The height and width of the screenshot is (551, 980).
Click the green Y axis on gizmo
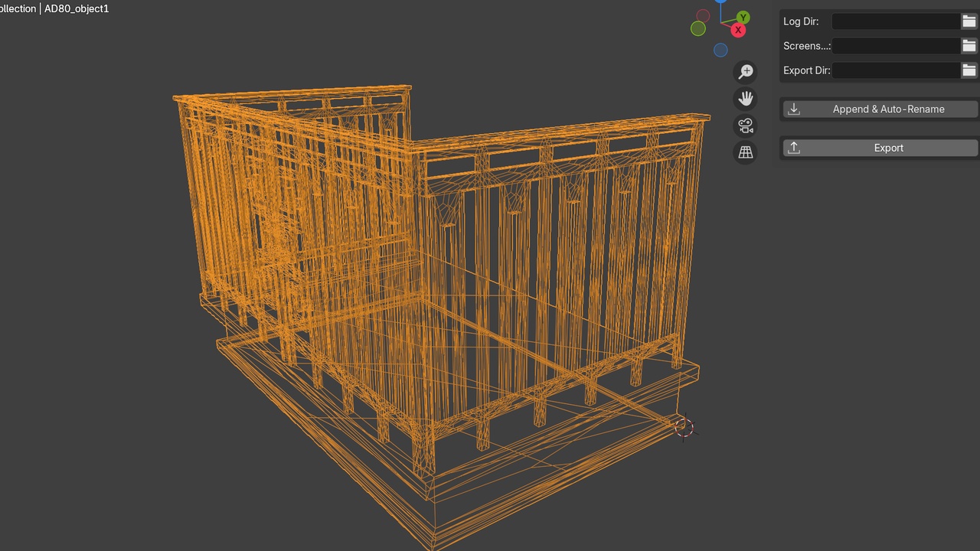[x=743, y=18]
